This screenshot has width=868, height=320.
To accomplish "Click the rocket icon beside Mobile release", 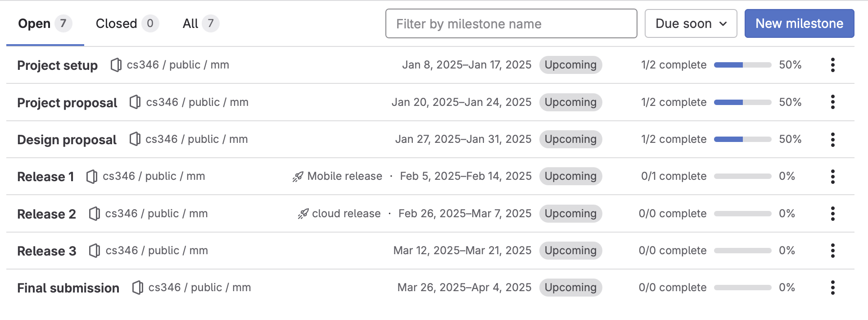I will point(298,177).
